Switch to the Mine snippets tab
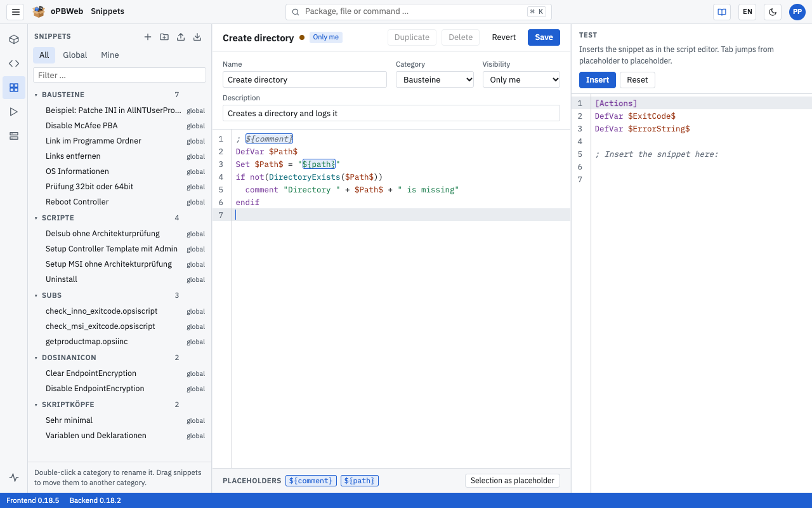 [x=110, y=55]
